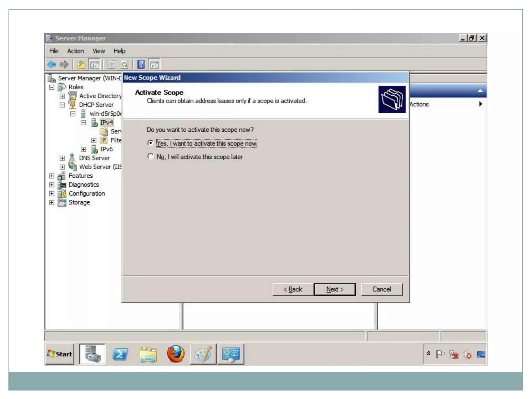Click the Up One Level folder icon
Screen dimensions: 532x399
tap(81, 64)
